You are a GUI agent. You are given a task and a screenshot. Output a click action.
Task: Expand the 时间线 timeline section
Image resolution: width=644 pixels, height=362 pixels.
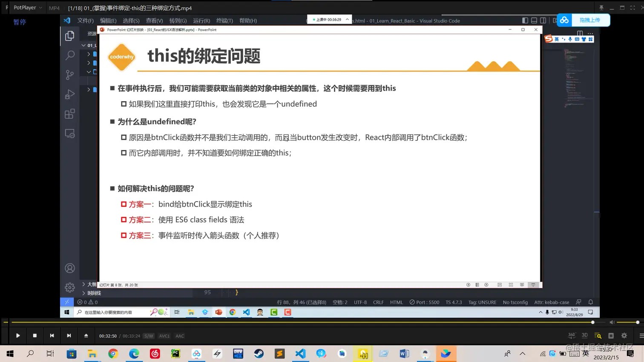(x=83, y=293)
